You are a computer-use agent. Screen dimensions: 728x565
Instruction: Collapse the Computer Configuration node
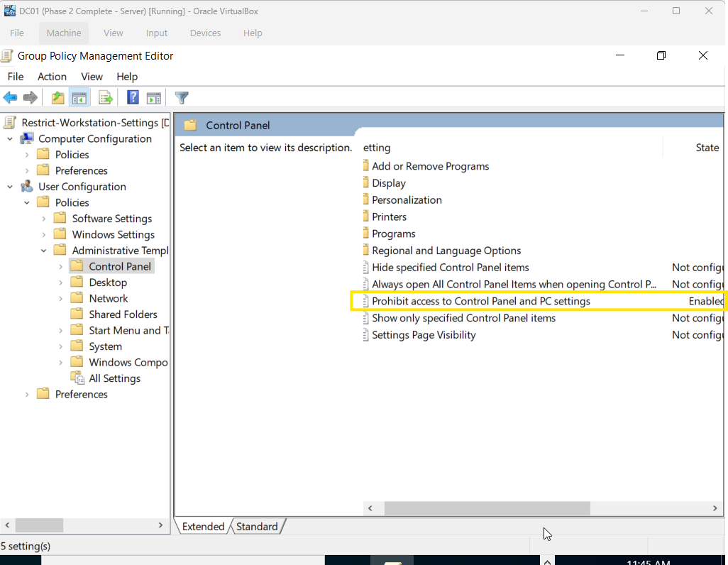pyautogui.click(x=10, y=138)
